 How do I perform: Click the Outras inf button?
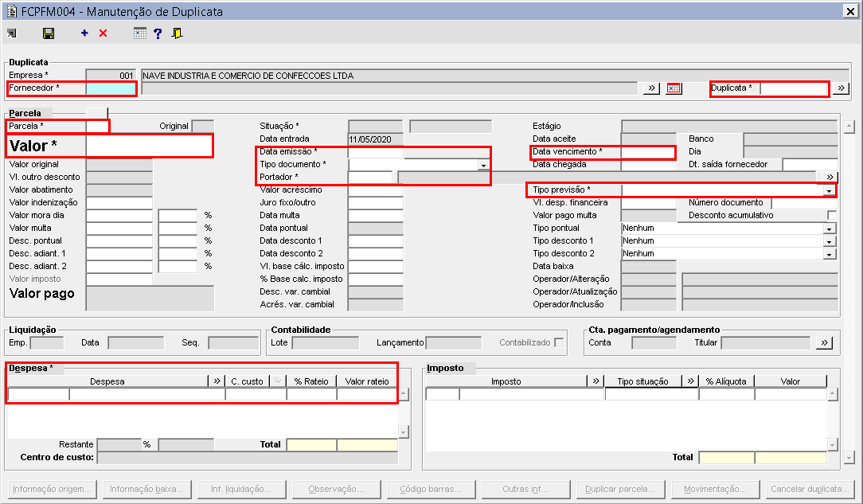525,489
